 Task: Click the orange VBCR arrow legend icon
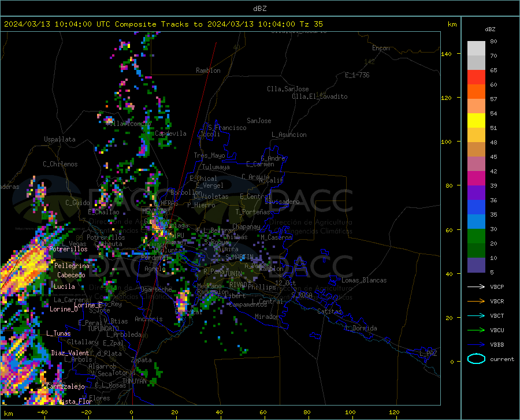point(476,301)
